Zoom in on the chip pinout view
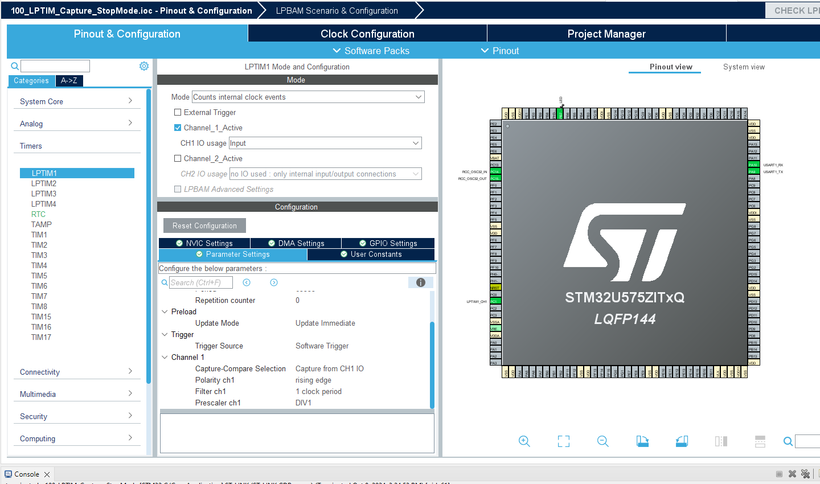Screen dimensions: 820x484 (x=524, y=441)
